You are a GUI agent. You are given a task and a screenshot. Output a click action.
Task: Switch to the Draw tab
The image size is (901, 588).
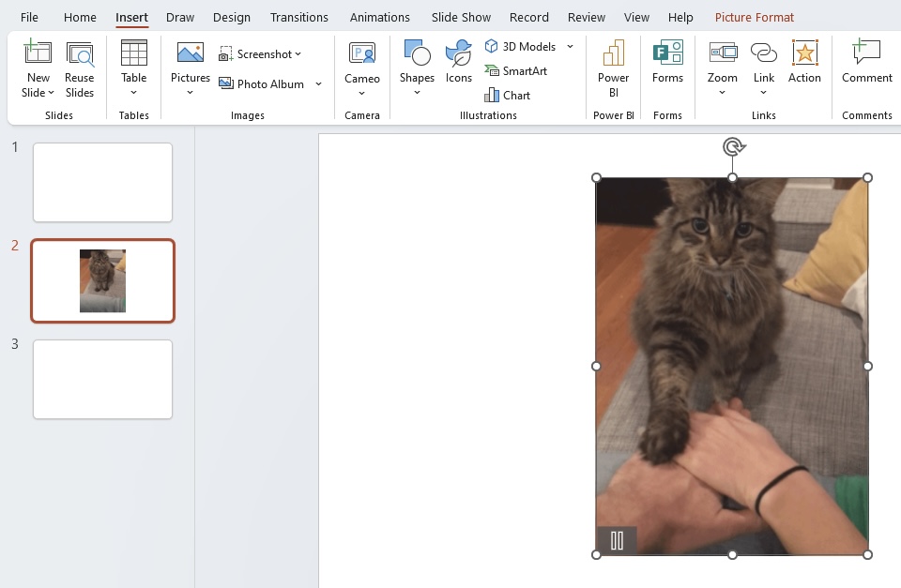180,17
